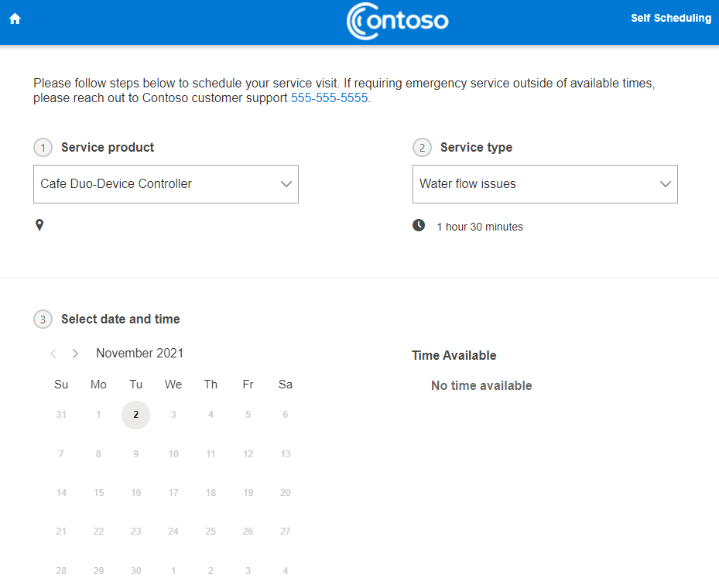Select November 19 on the calendar

click(248, 493)
